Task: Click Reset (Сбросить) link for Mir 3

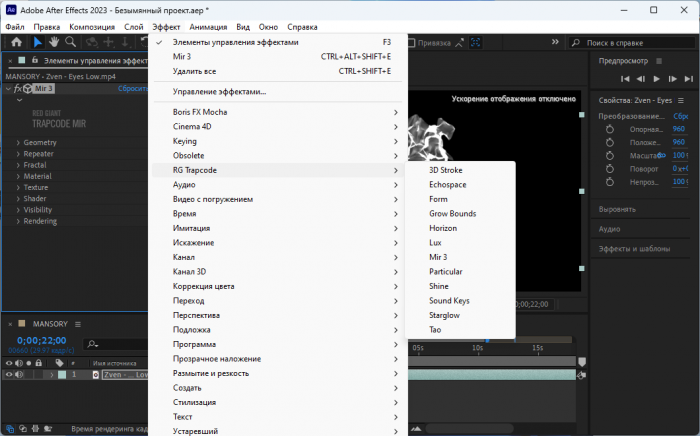Action: click(x=133, y=88)
